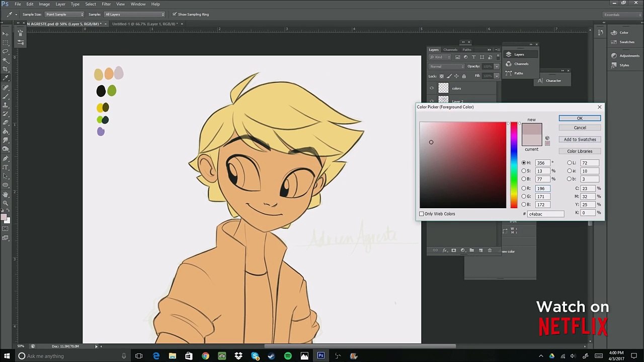The height and width of the screenshot is (362, 644).
Task: Select the Quick Selection tool
Action: point(5,60)
